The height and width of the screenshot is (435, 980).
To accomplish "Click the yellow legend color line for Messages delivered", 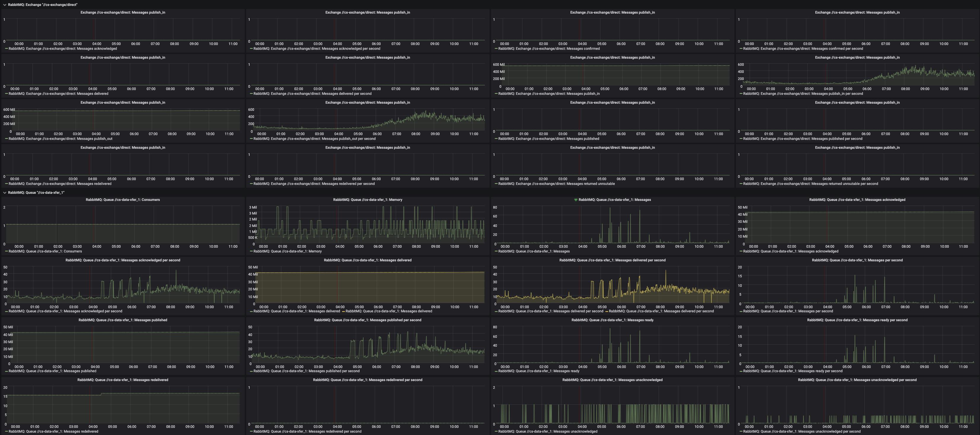I will click(x=344, y=311).
